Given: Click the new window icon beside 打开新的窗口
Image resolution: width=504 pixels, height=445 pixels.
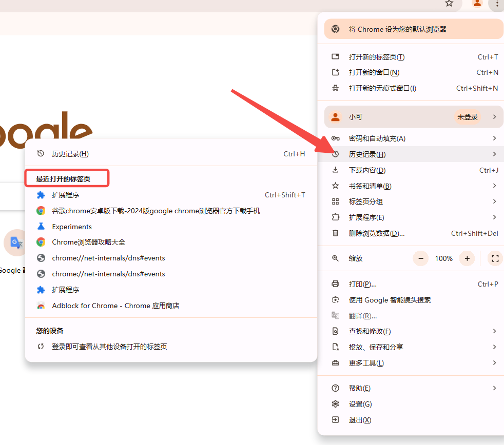Looking at the screenshot, I should click(335, 72).
